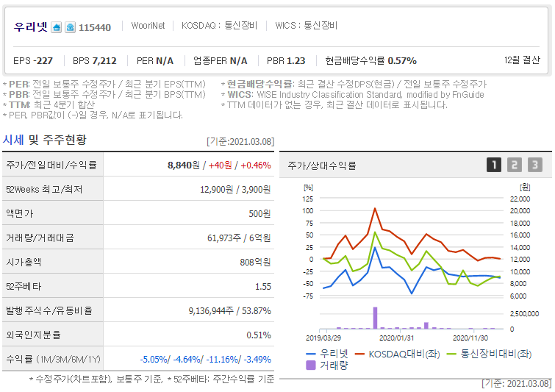Click the 2020/01/31 x-axis date label
The image size is (555, 392).
point(396,338)
